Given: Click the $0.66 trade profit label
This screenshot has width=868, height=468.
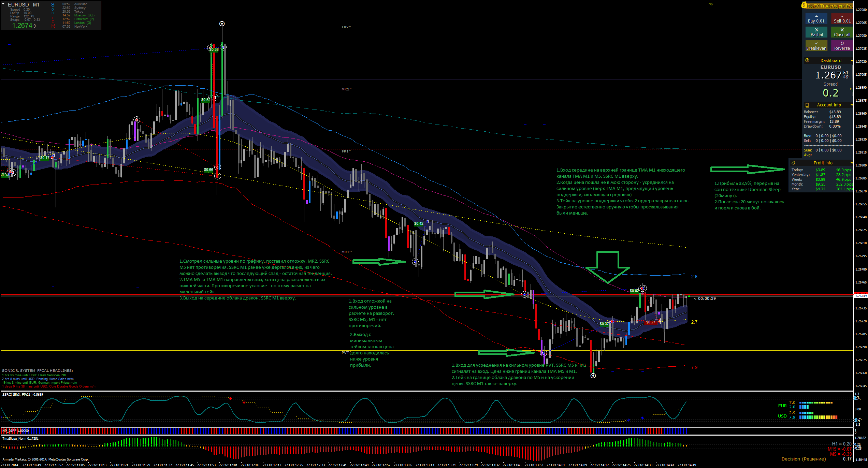Looking at the screenshot, I should [208, 170].
